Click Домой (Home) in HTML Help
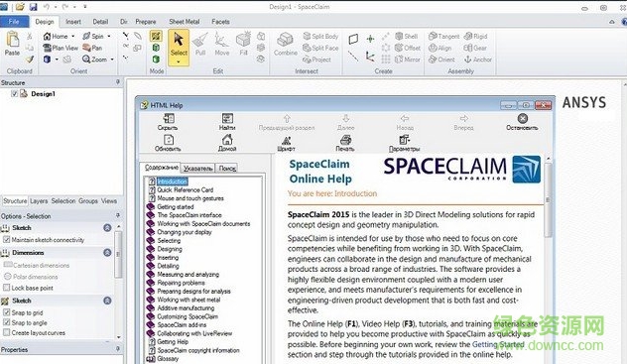 (x=227, y=143)
